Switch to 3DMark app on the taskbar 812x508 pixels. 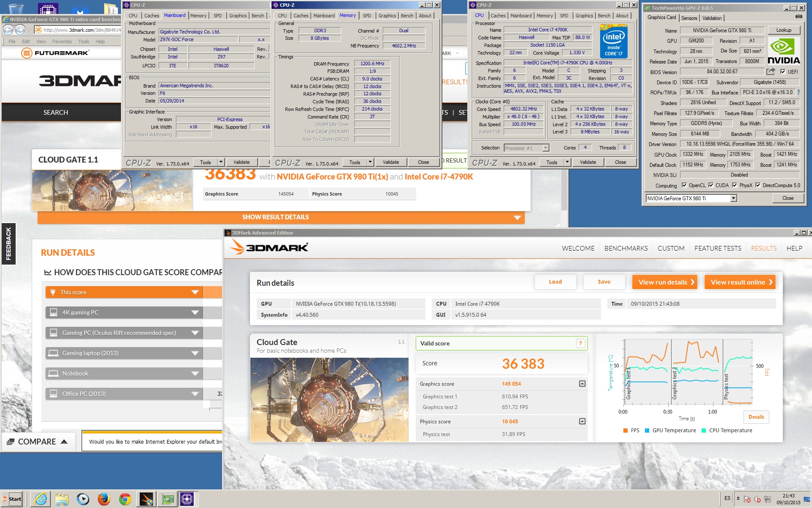pos(146,499)
